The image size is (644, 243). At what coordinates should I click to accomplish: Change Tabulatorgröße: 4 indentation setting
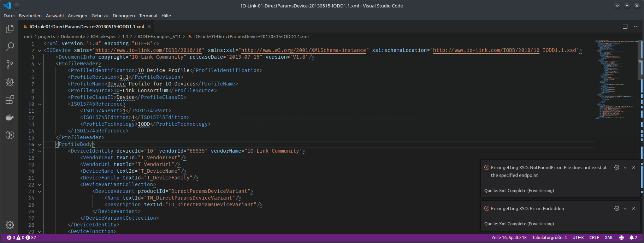point(549,238)
